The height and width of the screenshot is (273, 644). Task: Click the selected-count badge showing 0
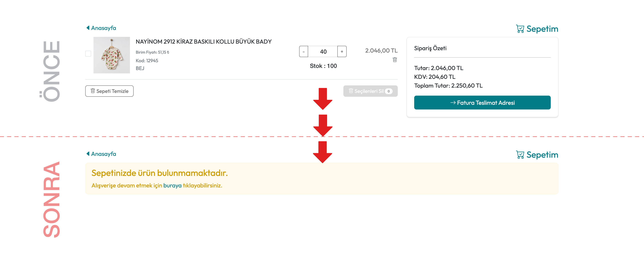(x=388, y=91)
